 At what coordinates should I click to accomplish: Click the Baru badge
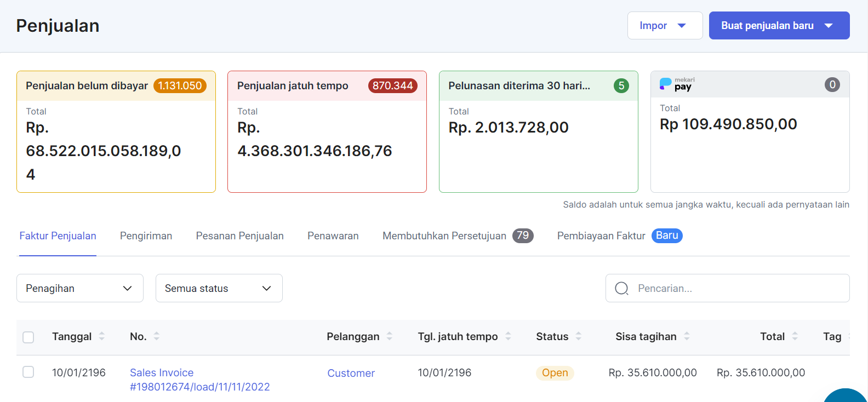point(667,236)
